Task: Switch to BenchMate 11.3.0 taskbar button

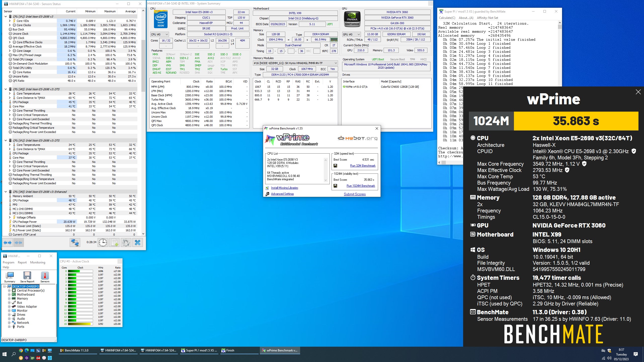Action: click(x=77, y=350)
